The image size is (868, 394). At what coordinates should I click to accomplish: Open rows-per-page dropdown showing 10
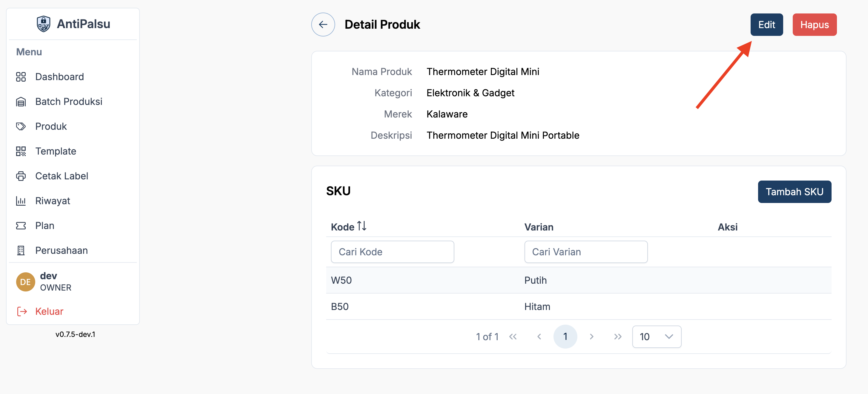(657, 336)
